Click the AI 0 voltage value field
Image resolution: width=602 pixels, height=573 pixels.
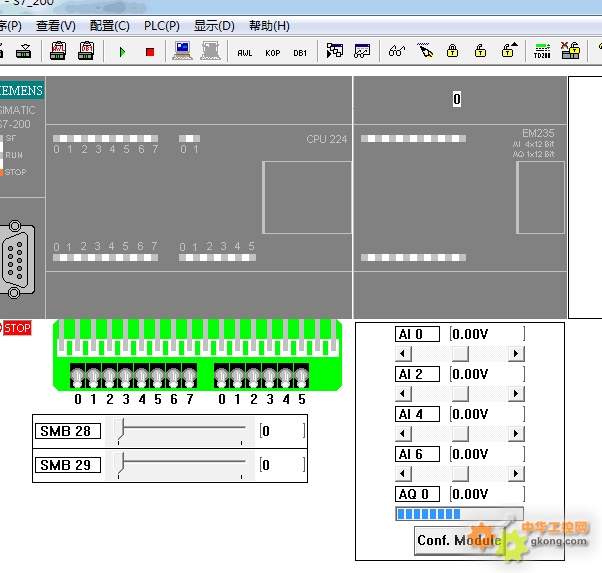(x=487, y=334)
